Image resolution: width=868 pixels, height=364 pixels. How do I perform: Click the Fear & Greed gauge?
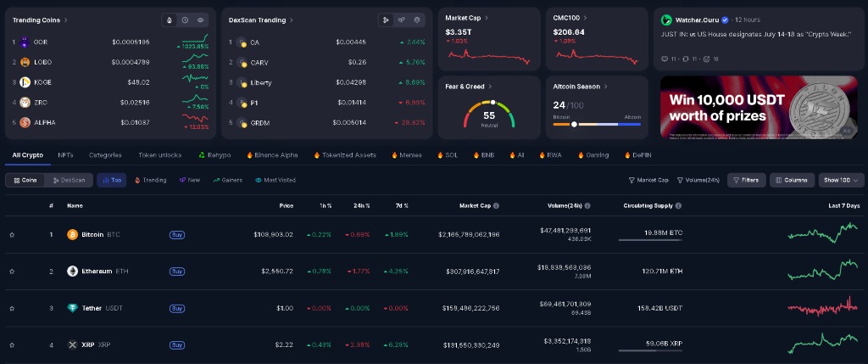[x=489, y=113]
